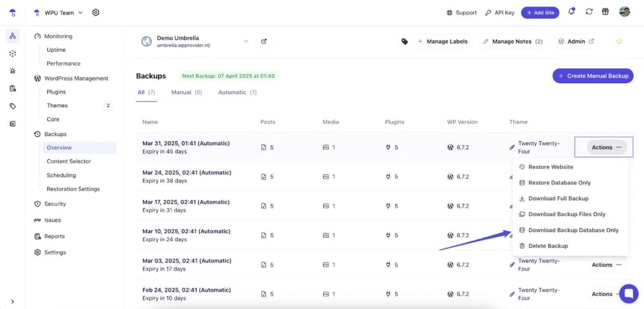The width and height of the screenshot is (644, 309).
Task: Open site in new tab icon
Action: click(x=264, y=41)
